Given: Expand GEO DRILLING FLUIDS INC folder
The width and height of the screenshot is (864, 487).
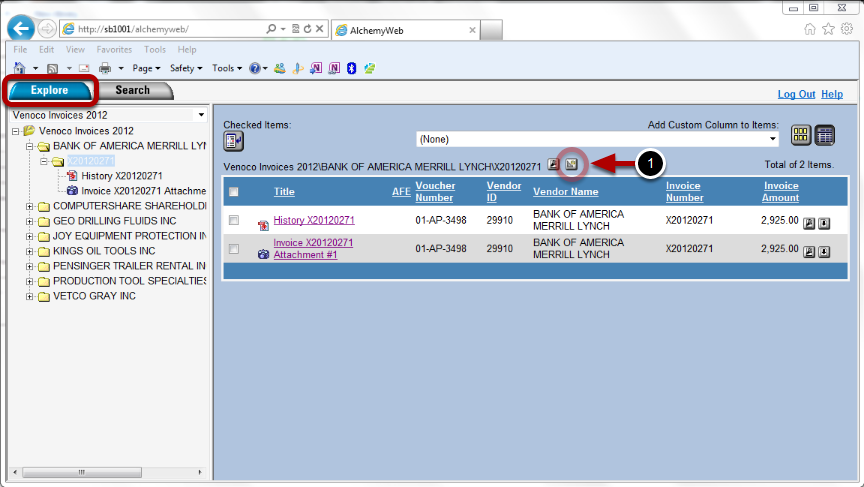Looking at the screenshot, I should tap(30, 221).
